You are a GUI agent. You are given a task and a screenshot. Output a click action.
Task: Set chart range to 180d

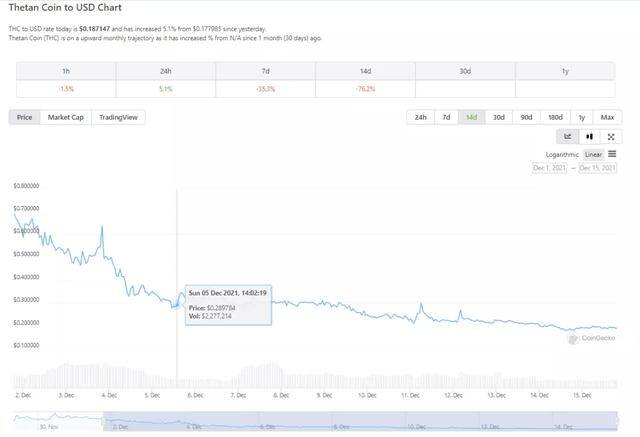555,117
